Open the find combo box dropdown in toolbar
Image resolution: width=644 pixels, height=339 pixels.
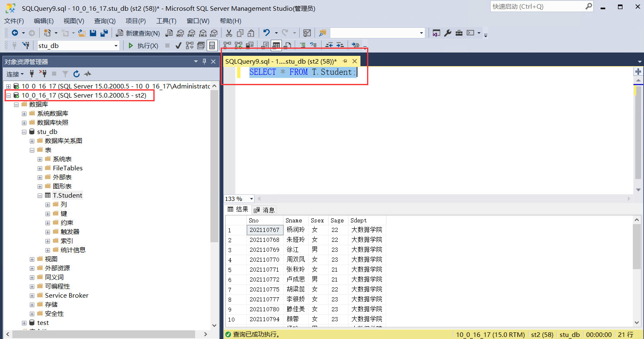(421, 33)
